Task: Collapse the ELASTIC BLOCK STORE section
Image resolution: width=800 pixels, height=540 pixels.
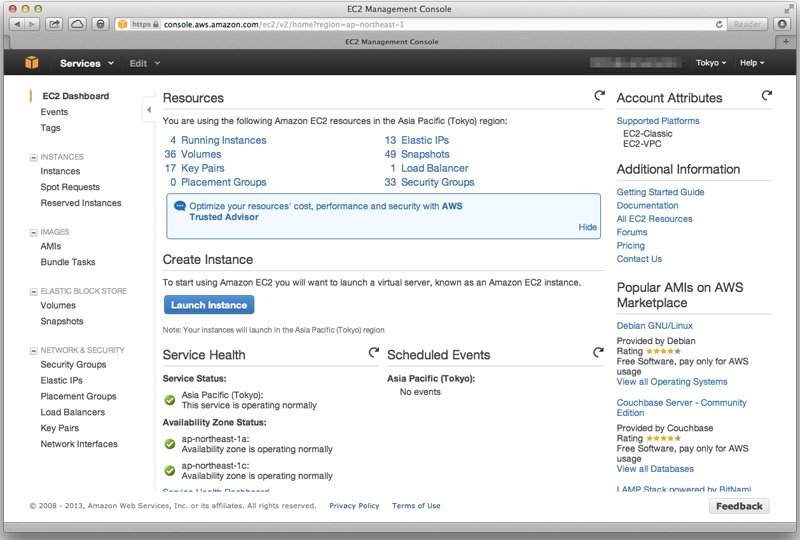Action: click(34, 291)
